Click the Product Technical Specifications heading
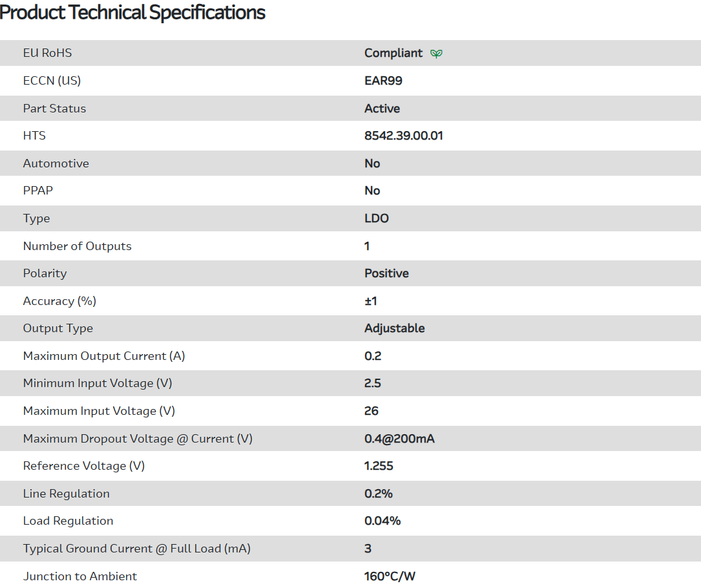Screen dimensions: 701x588 (x=132, y=12)
